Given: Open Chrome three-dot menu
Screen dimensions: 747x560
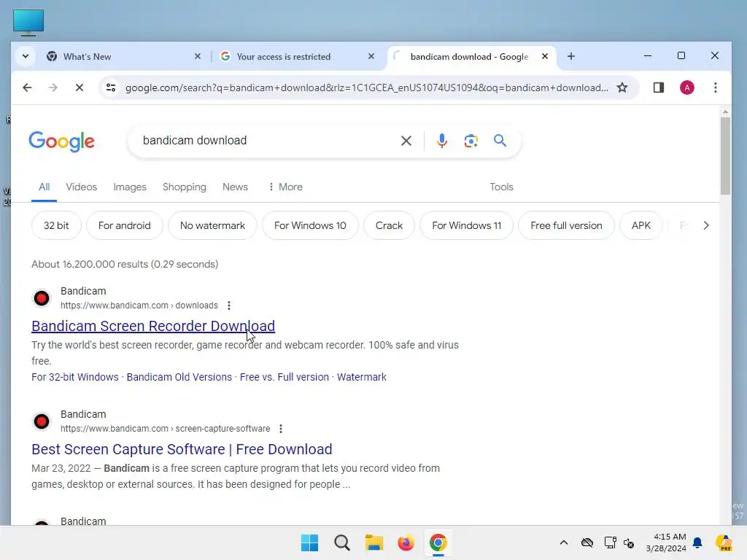Looking at the screenshot, I should pos(715,87).
